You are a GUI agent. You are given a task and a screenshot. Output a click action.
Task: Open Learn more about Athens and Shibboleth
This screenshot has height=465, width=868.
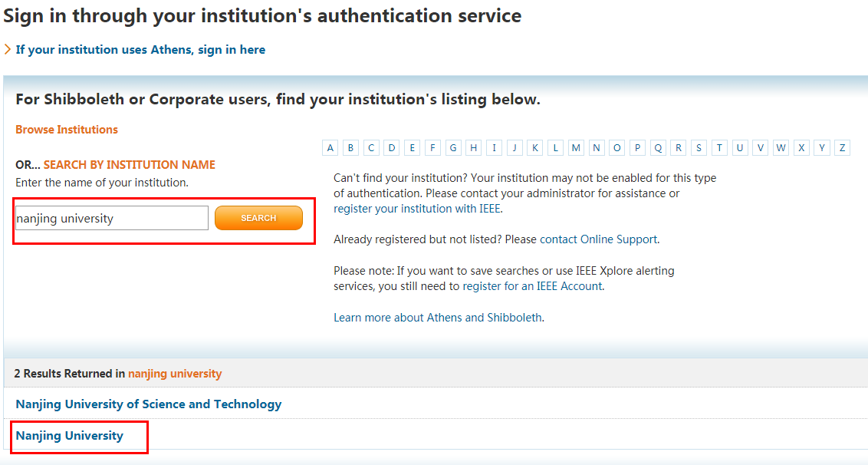click(x=438, y=318)
